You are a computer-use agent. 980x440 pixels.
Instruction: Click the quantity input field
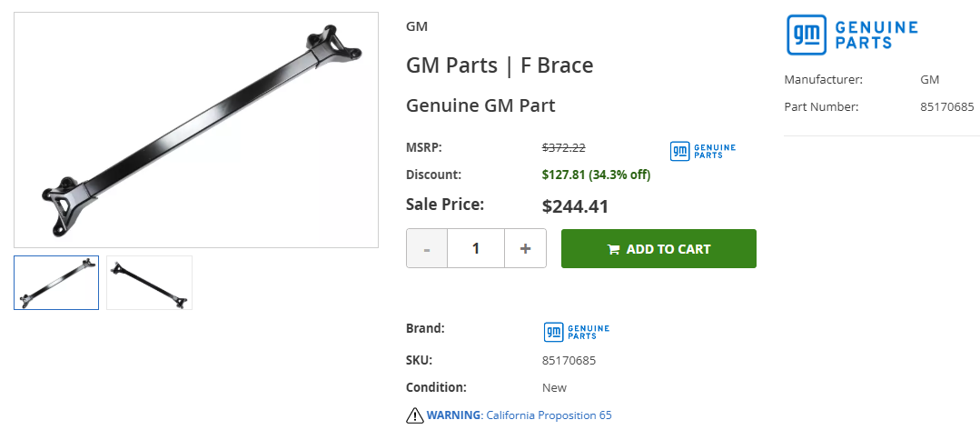click(x=476, y=248)
